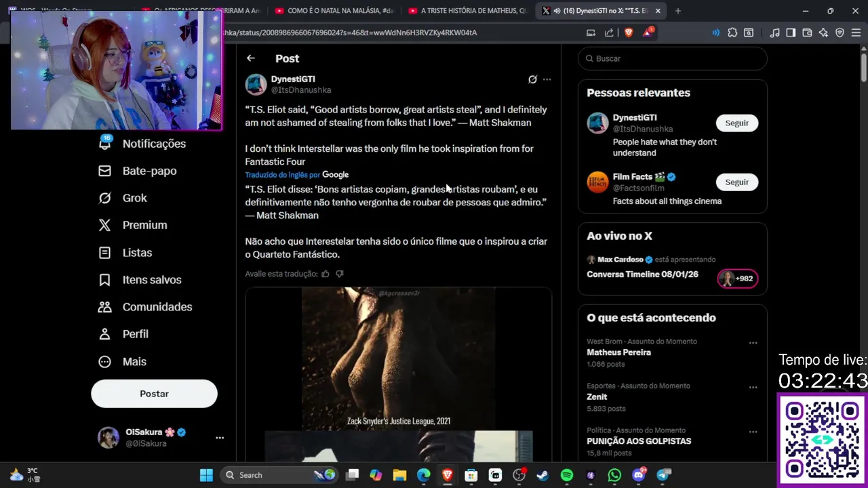This screenshot has width=868, height=488.
Task: Open the Conversa Timeline 08/01/26 live space
Action: [x=642, y=274]
